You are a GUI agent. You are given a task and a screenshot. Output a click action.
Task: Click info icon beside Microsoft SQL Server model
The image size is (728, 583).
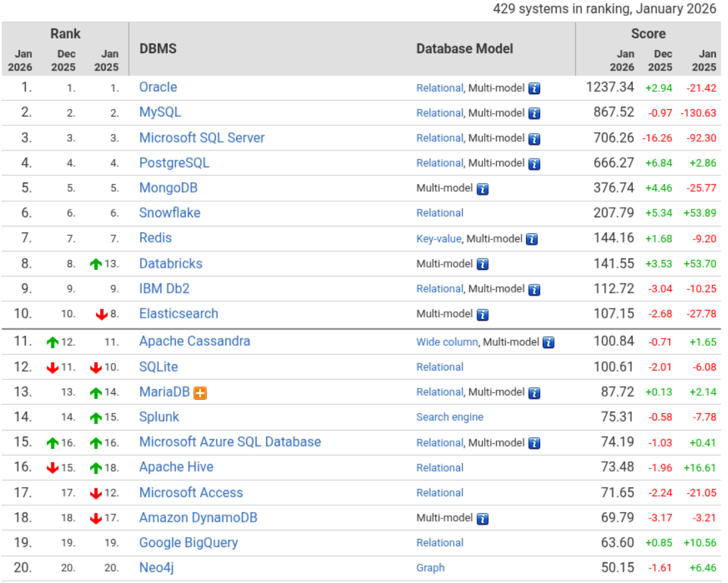[x=535, y=139]
